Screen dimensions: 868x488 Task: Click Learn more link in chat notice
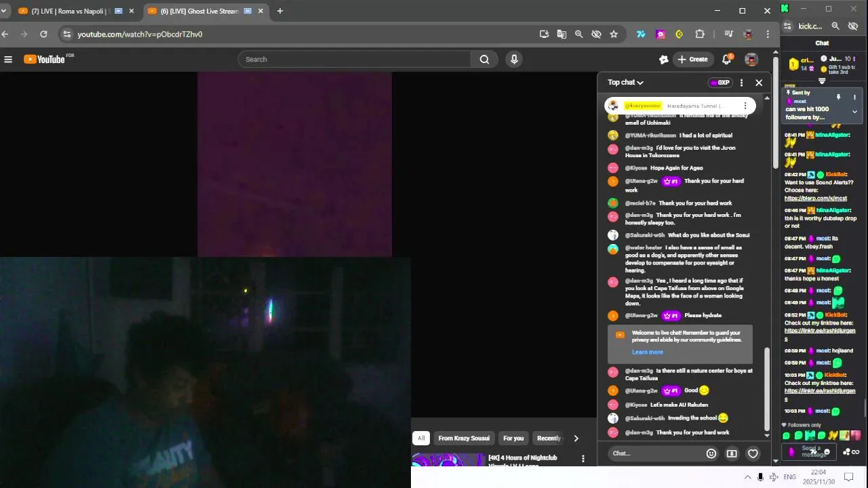click(x=648, y=352)
